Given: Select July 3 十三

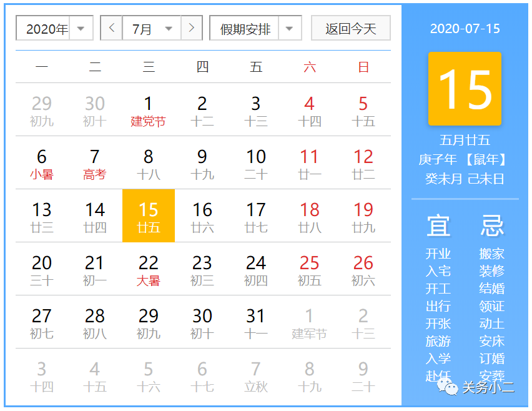Looking at the screenshot, I should [x=256, y=110].
